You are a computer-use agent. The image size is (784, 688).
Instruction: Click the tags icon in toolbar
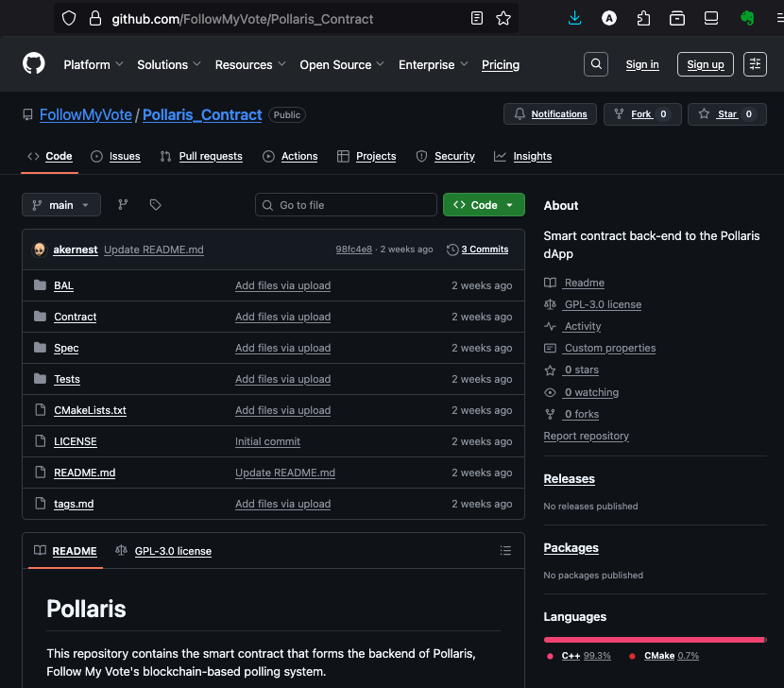[x=156, y=205]
